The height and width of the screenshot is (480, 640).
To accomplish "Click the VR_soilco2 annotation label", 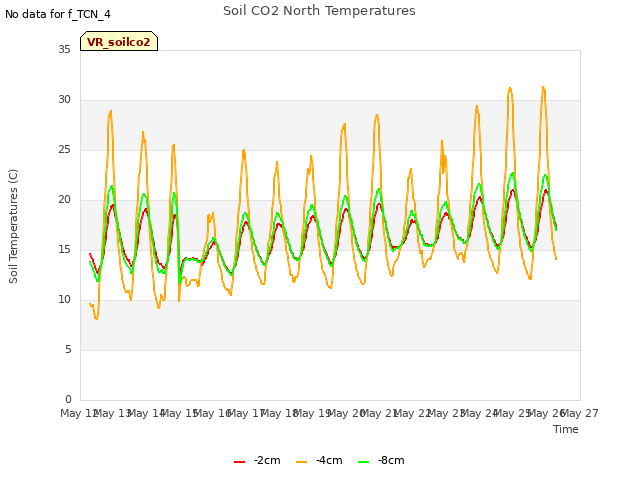I will coord(119,42).
